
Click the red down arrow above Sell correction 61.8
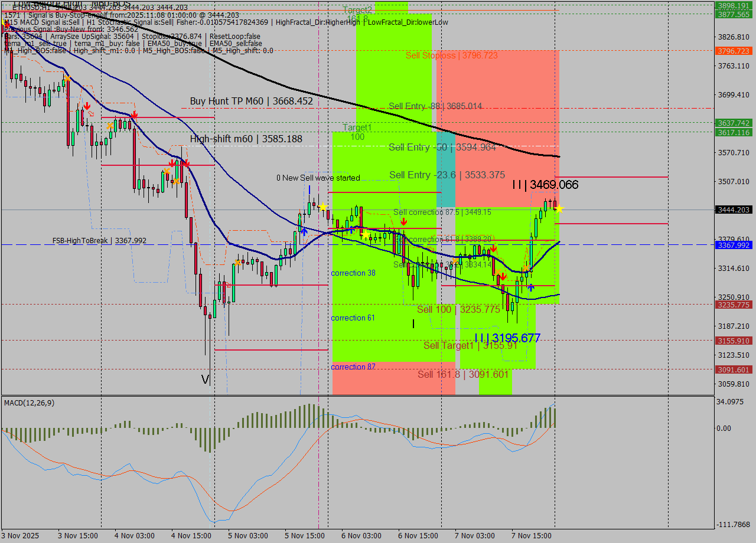403,221
